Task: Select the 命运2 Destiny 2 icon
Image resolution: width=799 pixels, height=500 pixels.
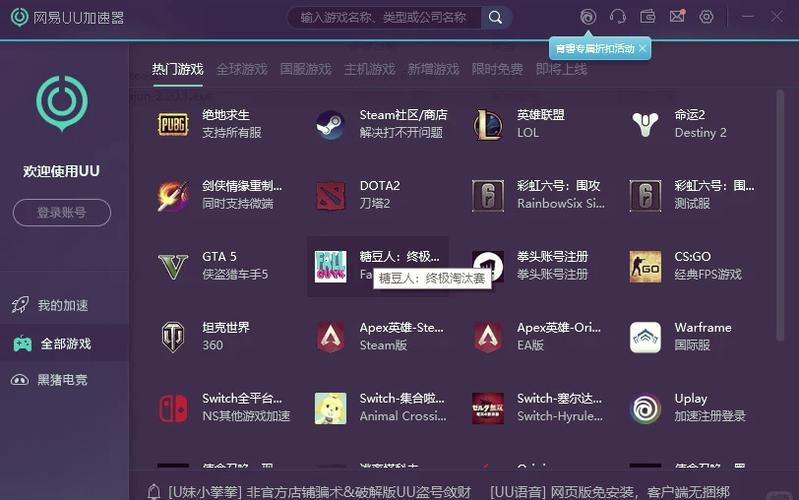Action: tap(645, 124)
